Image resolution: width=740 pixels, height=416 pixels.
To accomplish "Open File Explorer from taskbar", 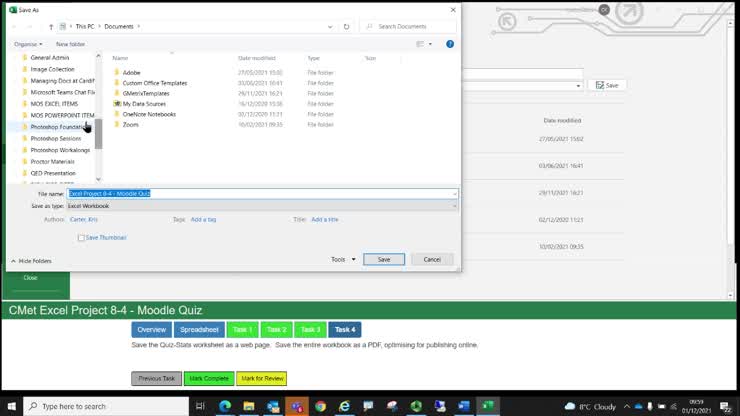I will coord(249,406).
